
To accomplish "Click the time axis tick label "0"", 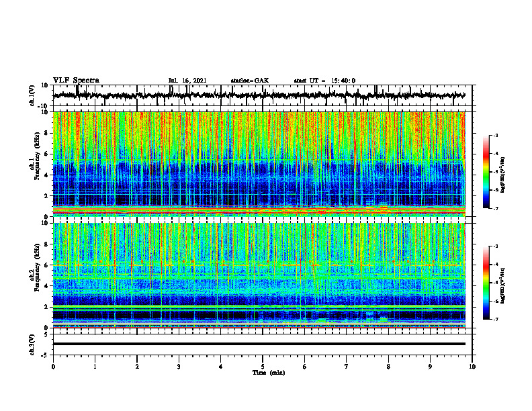I will click(x=53, y=367).
